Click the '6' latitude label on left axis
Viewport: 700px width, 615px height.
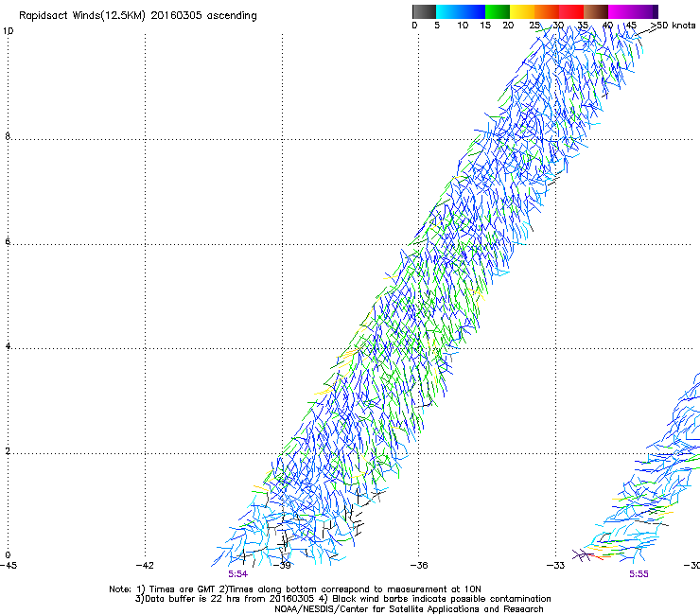(x=8, y=241)
